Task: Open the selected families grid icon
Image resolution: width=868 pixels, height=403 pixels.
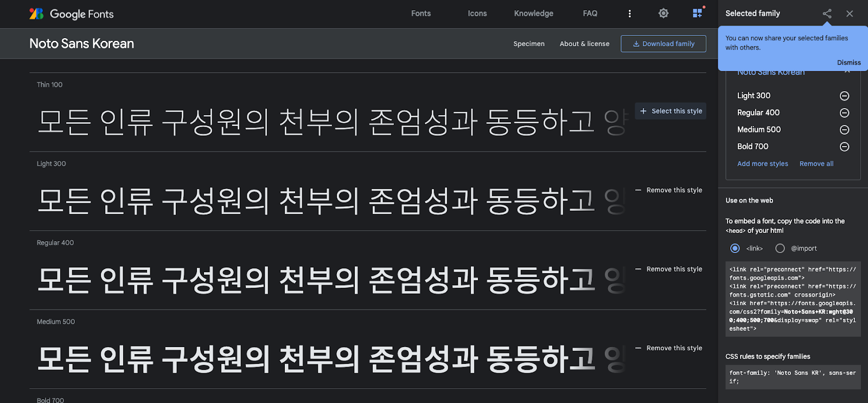Action: click(698, 13)
